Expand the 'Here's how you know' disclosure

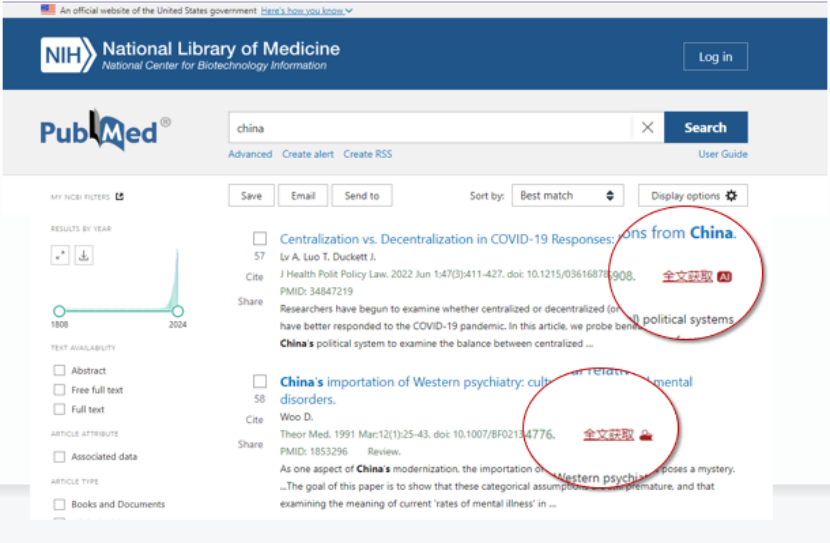(306, 10)
